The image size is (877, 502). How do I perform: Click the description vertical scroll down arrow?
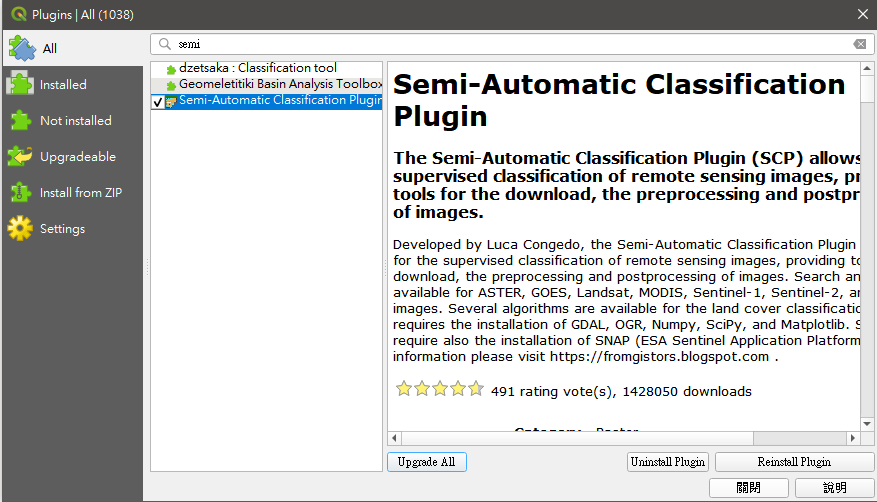(x=867, y=424)
